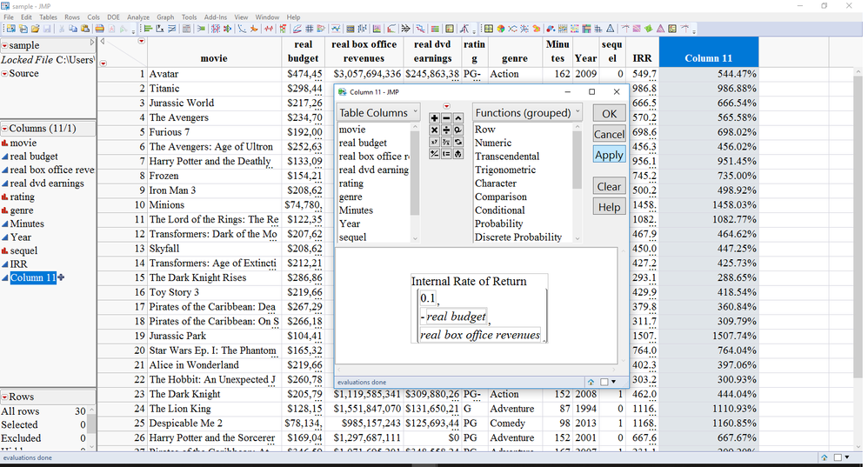
Task: Open the Rows panel red triangle menu
Action: [x=4, y=397]
